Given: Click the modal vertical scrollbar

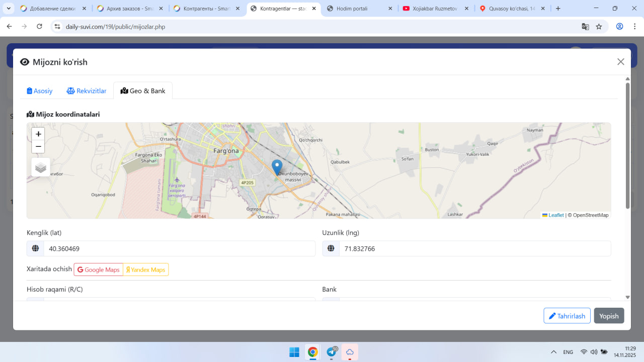Looking at the screenshot, I should click(x=627, y=146).
